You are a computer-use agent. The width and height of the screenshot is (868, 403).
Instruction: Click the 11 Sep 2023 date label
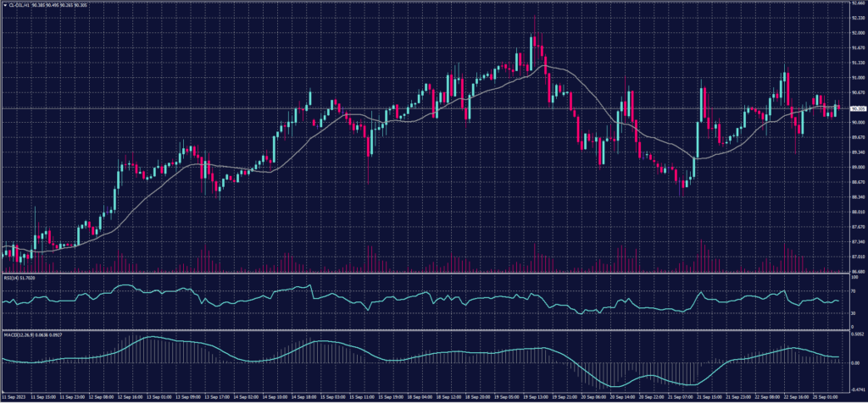pyautogui.click(x=13, y=396)
